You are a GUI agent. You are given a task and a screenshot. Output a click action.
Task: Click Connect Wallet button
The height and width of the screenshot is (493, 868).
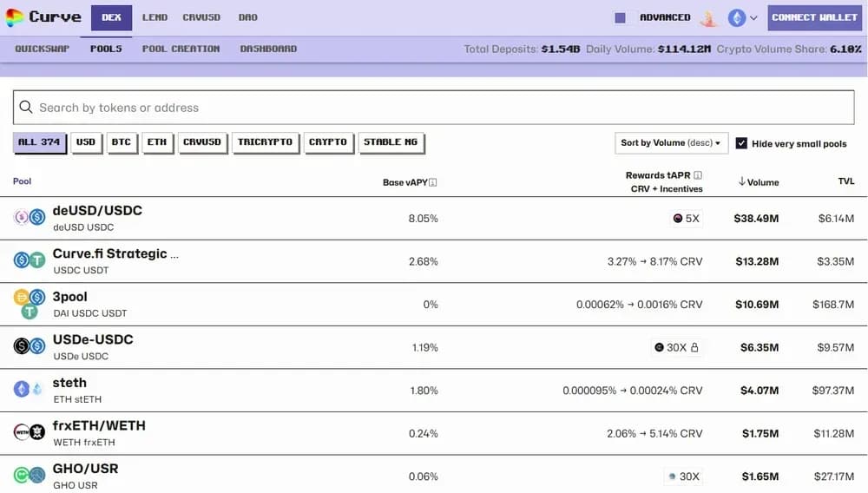tap(814, 17)
